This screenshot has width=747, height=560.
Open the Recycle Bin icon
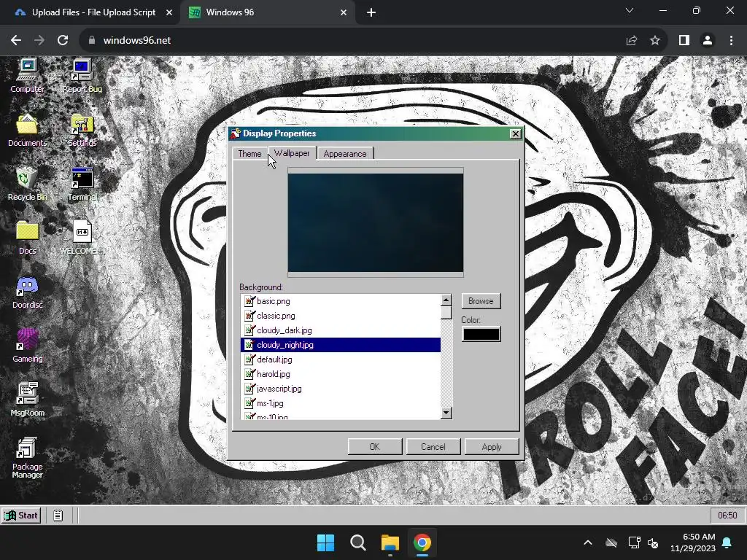click(x=27, y=184)
